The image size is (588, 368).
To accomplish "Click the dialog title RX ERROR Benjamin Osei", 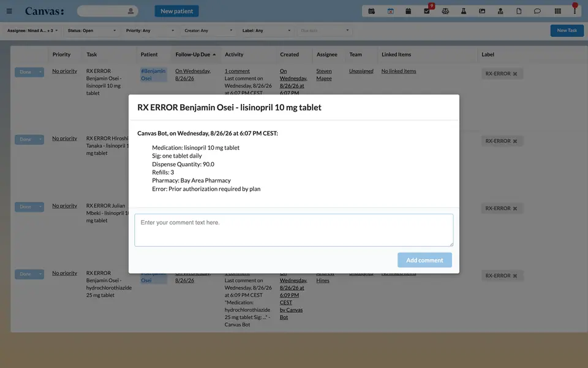I will point(230,107).
